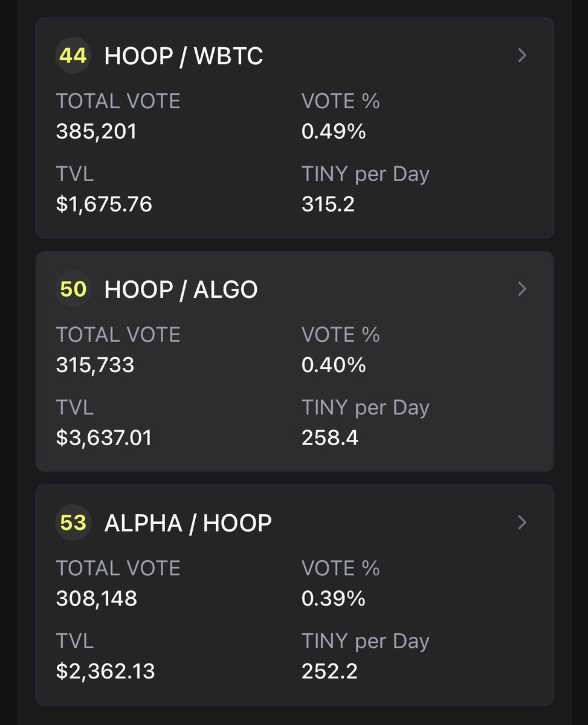Select total vote value 308,148
This screenshot has width=588, height=725.
click(96, 599)
